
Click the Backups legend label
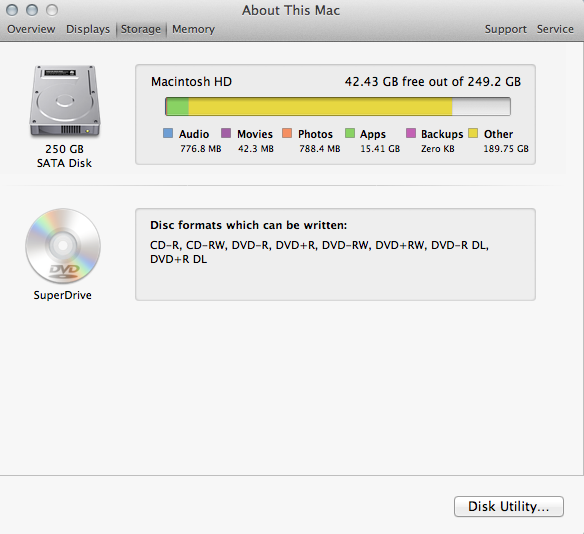click(x=442, y=134)
